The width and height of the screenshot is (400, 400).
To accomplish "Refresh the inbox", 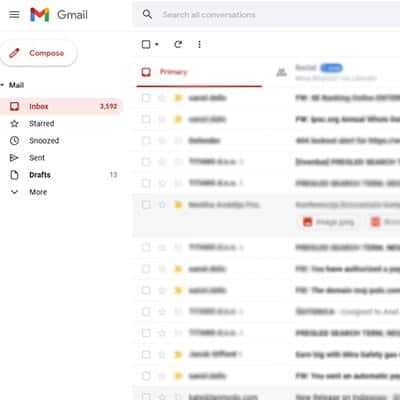I will [x=178, y=44].
